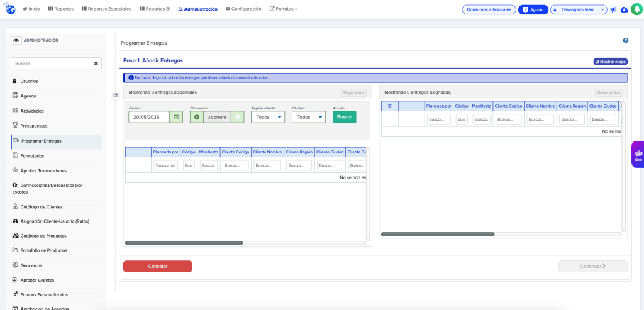Click the Presupuestos trophy icon
This screenshot has width=644, height=310.
pyautogui.click(x=15, y=125)
